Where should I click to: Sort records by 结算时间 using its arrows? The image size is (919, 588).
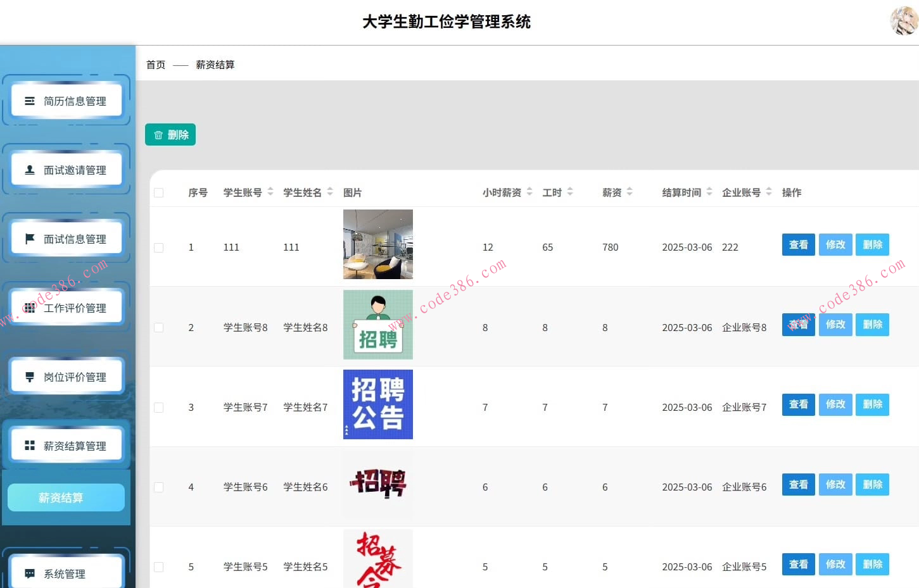click(709, 192)
